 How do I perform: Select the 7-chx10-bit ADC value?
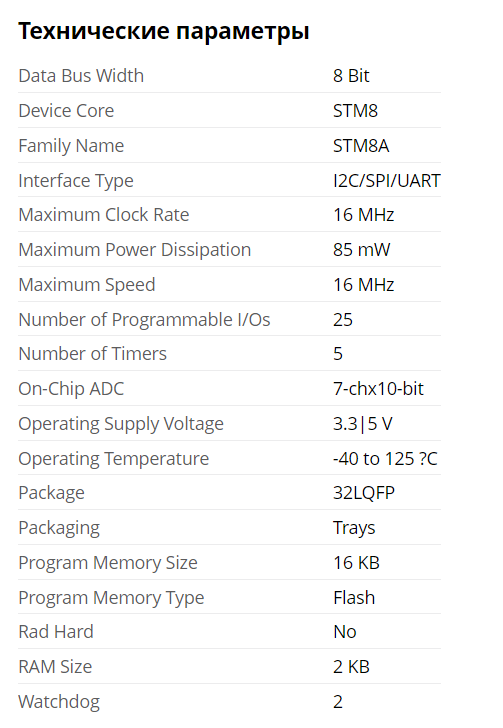(378, 389)
